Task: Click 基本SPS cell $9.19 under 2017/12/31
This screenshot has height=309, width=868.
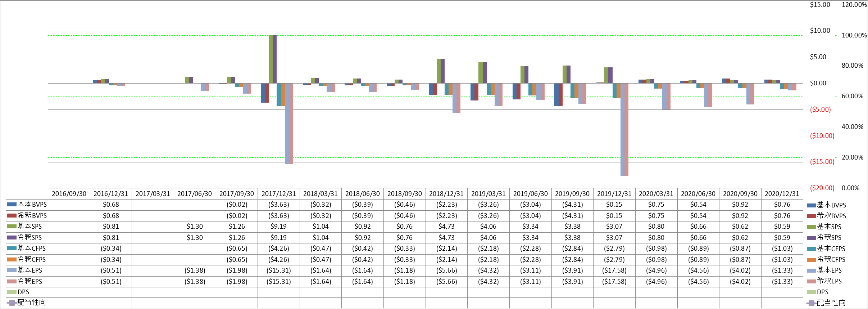Action: click(279, 227)
